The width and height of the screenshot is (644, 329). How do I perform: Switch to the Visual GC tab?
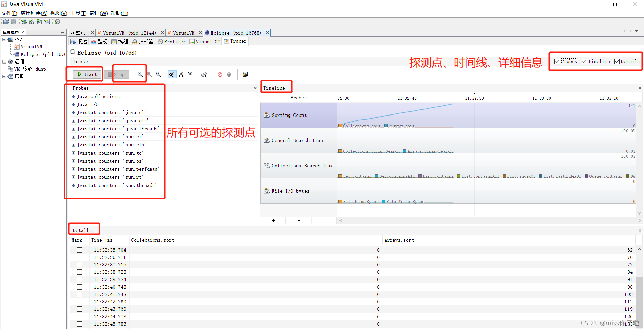pyautogui.click(x=205, y=41)
